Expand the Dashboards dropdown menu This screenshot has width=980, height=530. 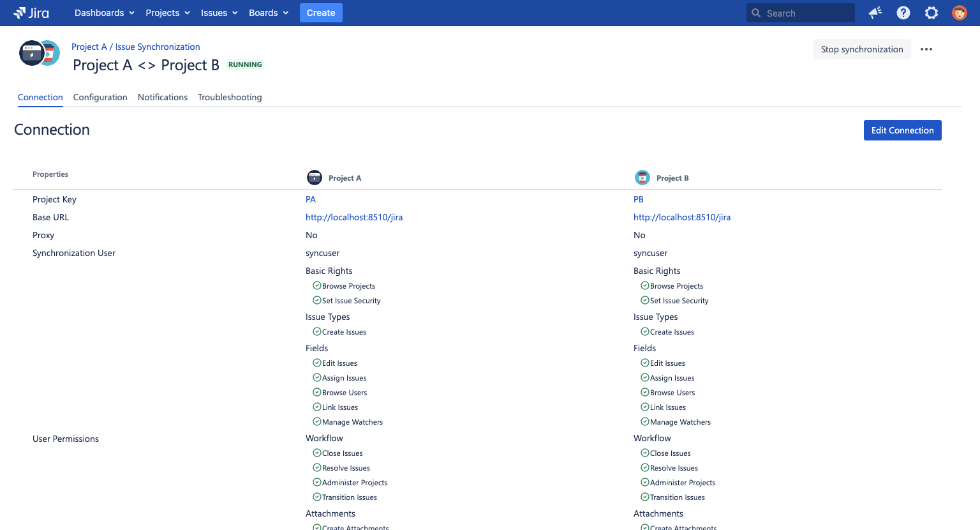(x=104, y=13)
